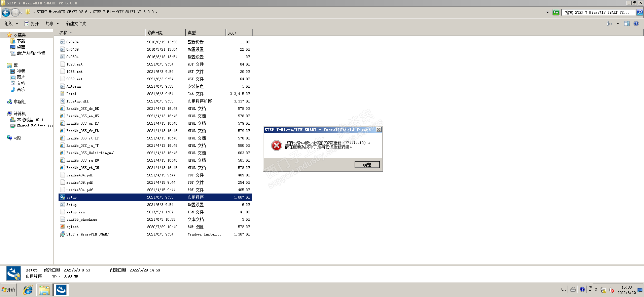This screenshot has height=297, width=644.
Task: Select the STEP 7-MicroWIN SMART installer icon
Action: [63, 234]
